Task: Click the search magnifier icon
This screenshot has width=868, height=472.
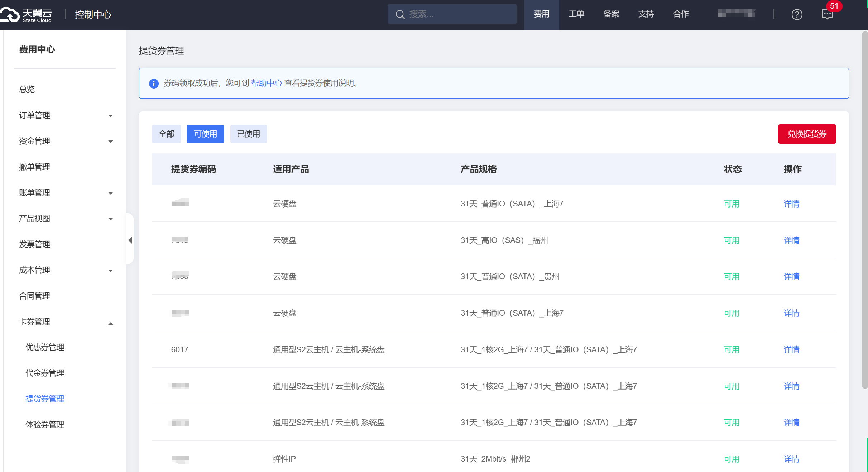Action: (400, 14)
